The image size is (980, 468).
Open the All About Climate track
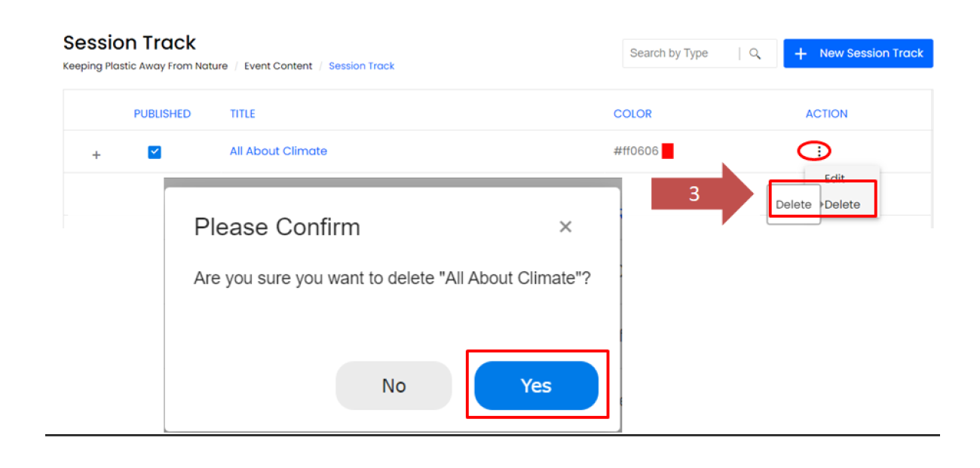point(278,151)
